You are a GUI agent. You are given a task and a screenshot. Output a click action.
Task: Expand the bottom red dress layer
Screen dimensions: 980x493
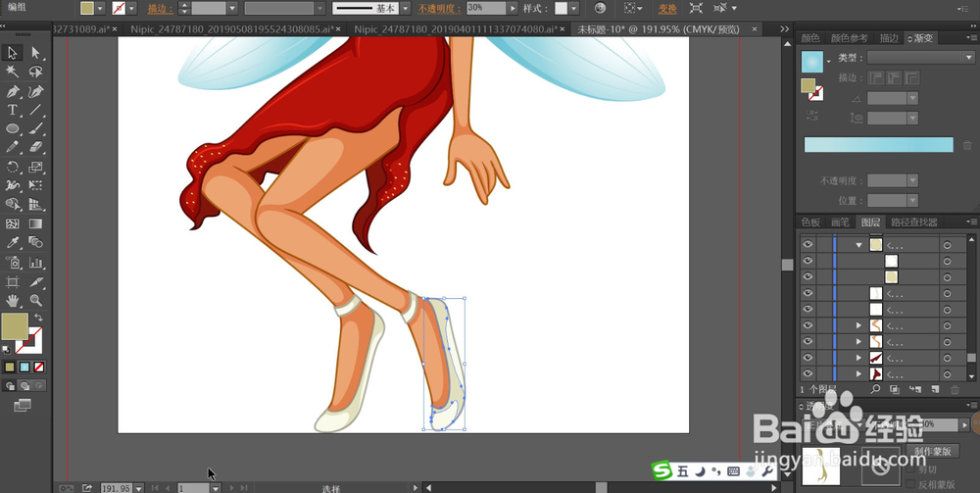click(x=858, y=374)
